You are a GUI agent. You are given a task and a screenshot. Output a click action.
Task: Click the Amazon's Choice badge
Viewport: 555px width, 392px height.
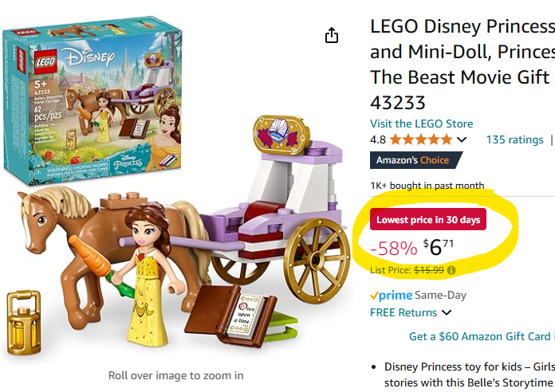[412, 160]
